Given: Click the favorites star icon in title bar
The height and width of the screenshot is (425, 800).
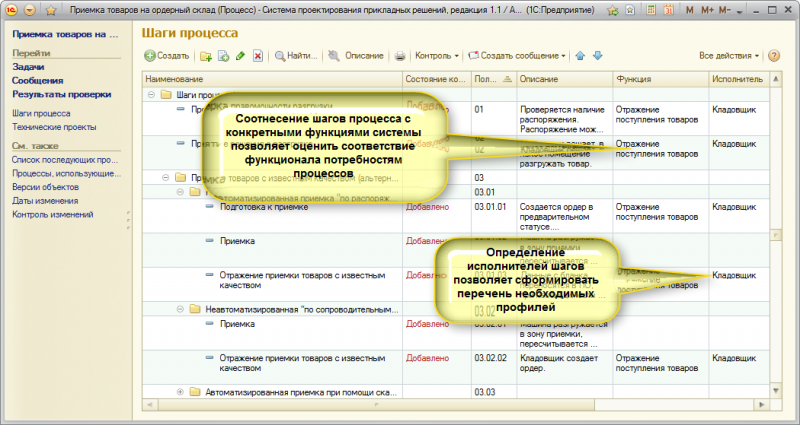Looking at the screenshot, I should tap(51, 10).
